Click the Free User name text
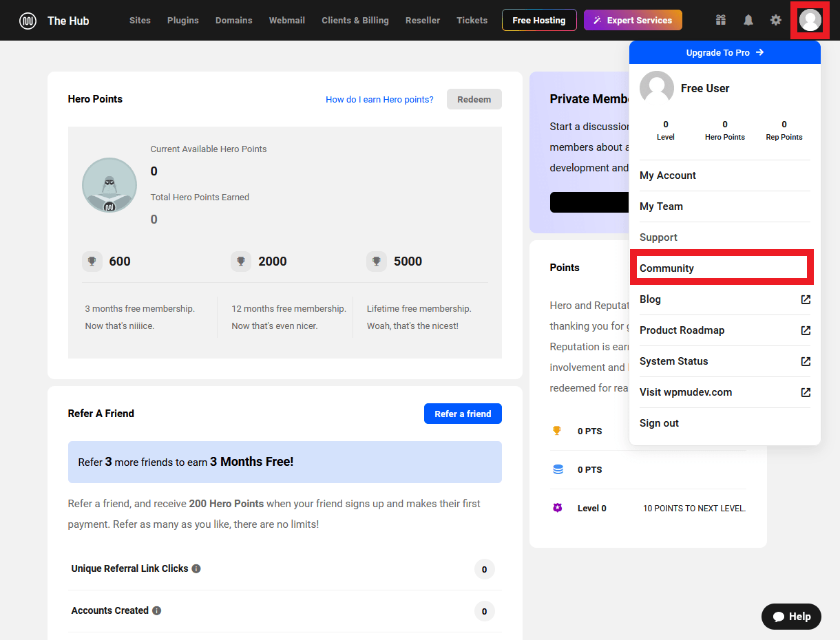Viewport: 840px width, 640px height. (705, 88)
